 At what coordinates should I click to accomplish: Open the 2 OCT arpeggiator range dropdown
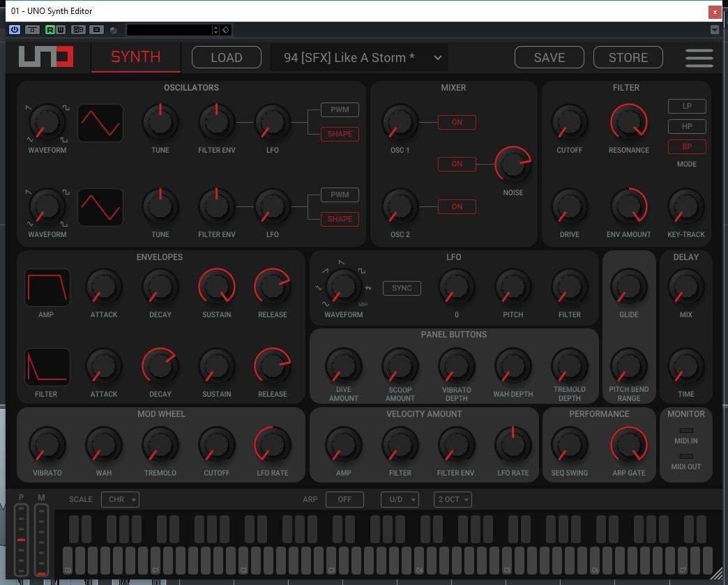tap(453, 499)
